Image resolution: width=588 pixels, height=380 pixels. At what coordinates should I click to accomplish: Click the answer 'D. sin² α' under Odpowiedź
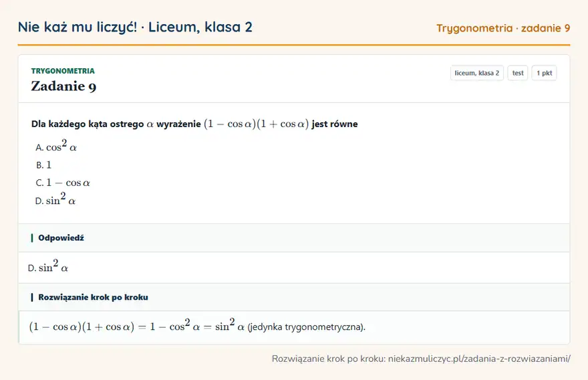click(x=48, y=266)
